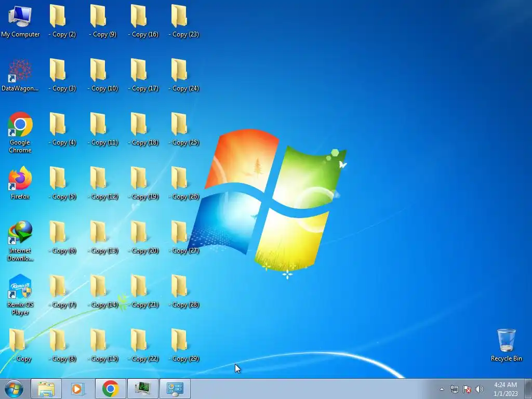This screenshot has width=532, height=399.
Task: Launch Windows Media Player from taskbar
Action: click(78, 389)
